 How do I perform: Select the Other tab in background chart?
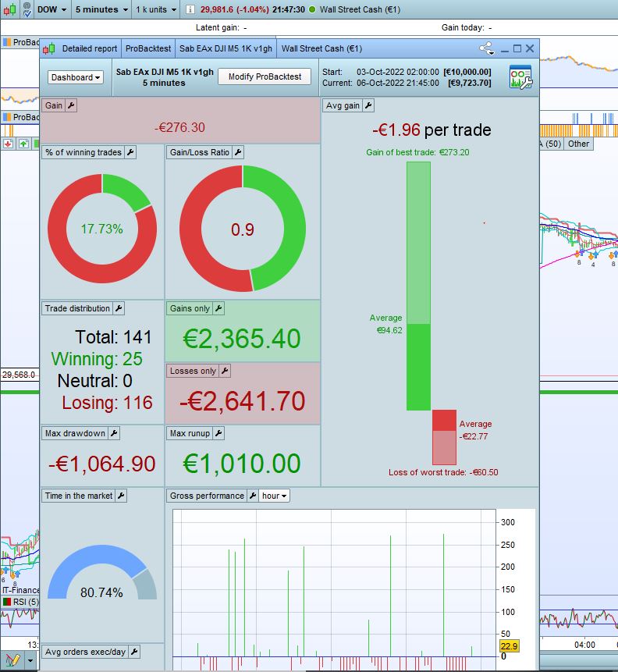point(578,144)
